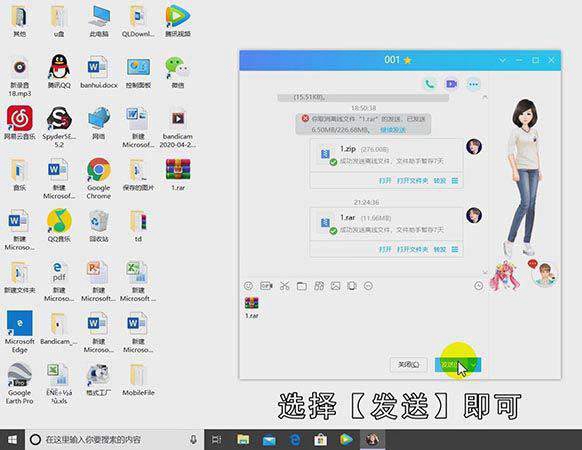Open Microsoft Store from taskbar
Image resolution: width=582 pixels, height=450 pixels.
coord(321,440)
